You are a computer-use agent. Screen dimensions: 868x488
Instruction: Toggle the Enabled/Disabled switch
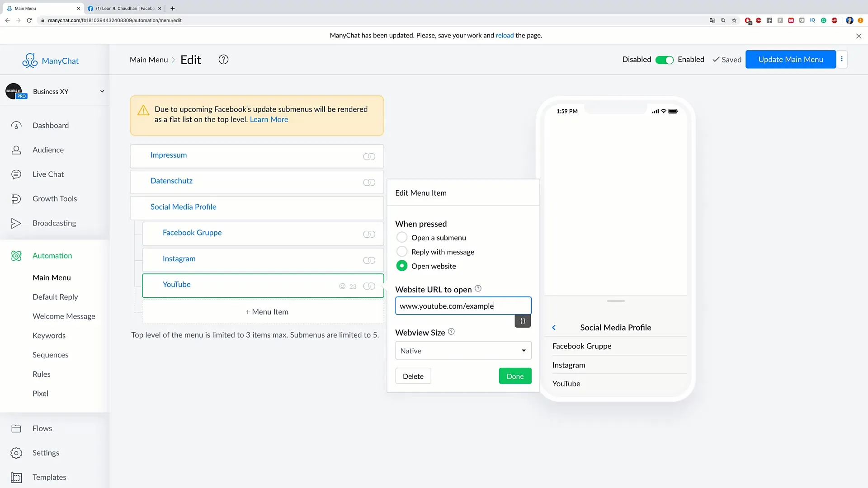click(x=665, y=60)
